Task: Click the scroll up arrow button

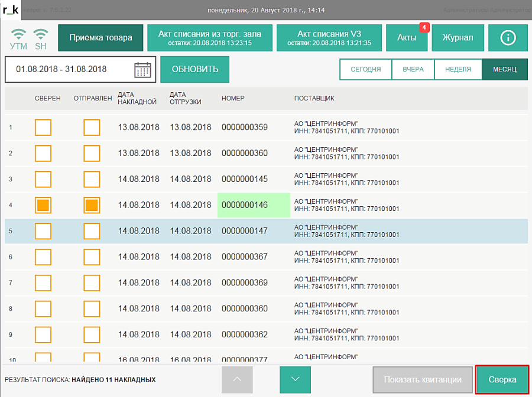Action: [x=237, y=379]
